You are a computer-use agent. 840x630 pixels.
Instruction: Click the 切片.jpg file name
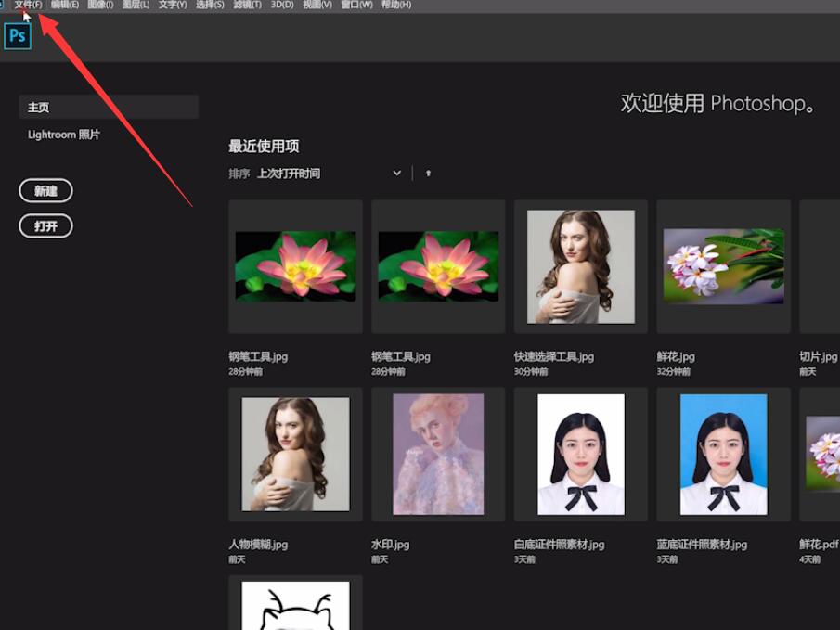coord(818,357)
